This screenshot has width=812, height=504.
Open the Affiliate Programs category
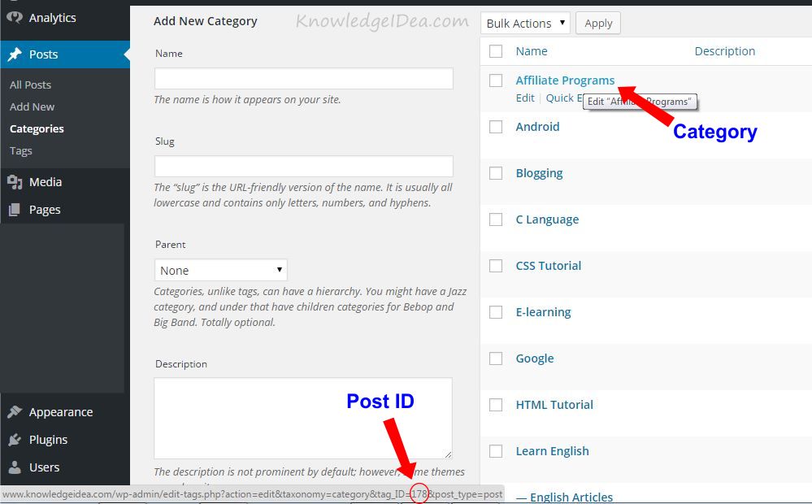pyautogui.click(x=565, y=80)
